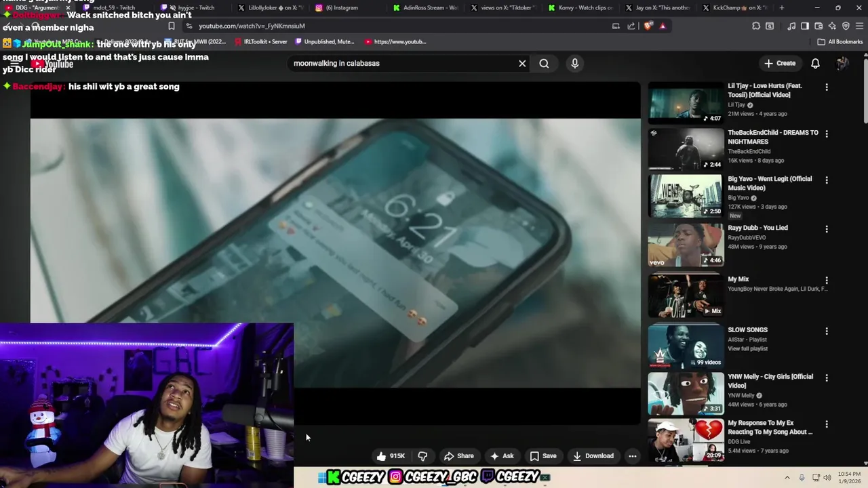Open options for Rayy Dubb - You Lied
Viewport: 868px width, 488px height.
tap(826, 228)
